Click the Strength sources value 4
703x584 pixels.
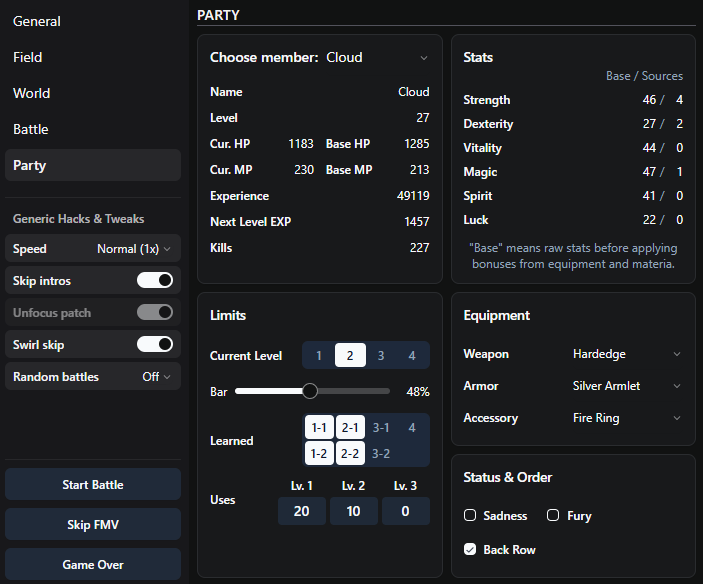point(680,99)
